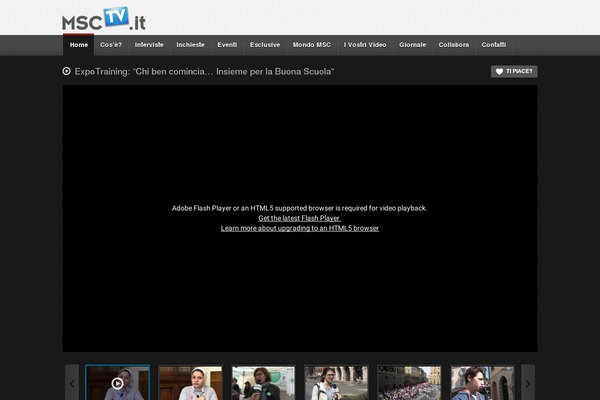Open the I Vostri Video menu item

point(365,45)
